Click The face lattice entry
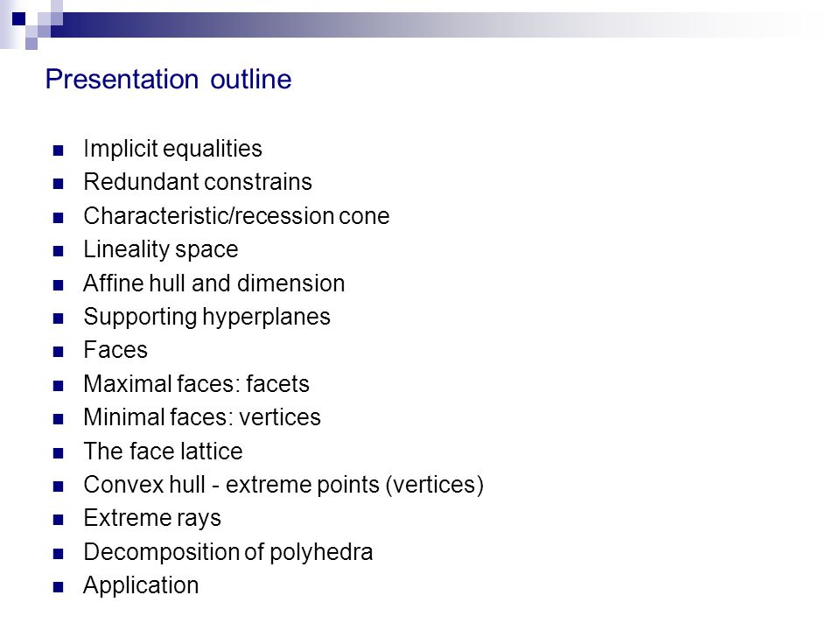The width and height of the screenshot is (840, 630). (163, 451)
